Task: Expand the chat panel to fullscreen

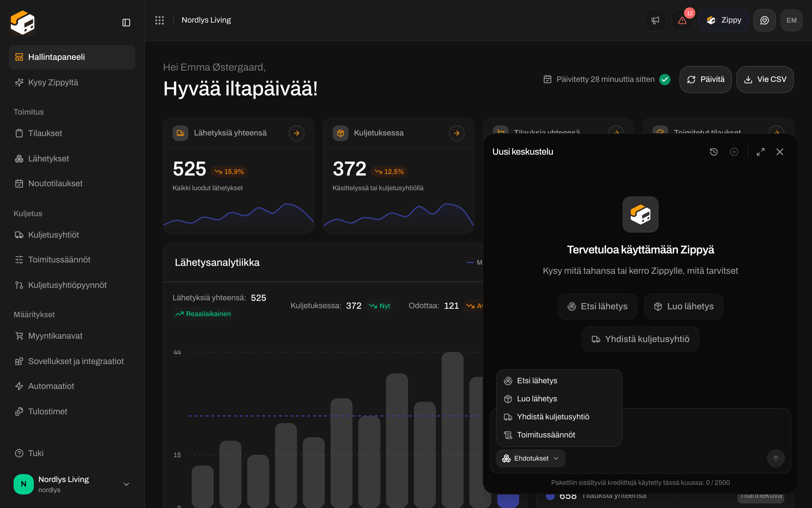Action: point(761,152)
